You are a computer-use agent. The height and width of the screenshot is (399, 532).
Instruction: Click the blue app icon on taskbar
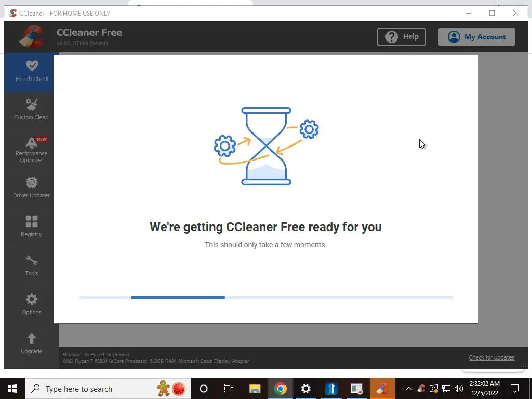(x=331, y=389)
